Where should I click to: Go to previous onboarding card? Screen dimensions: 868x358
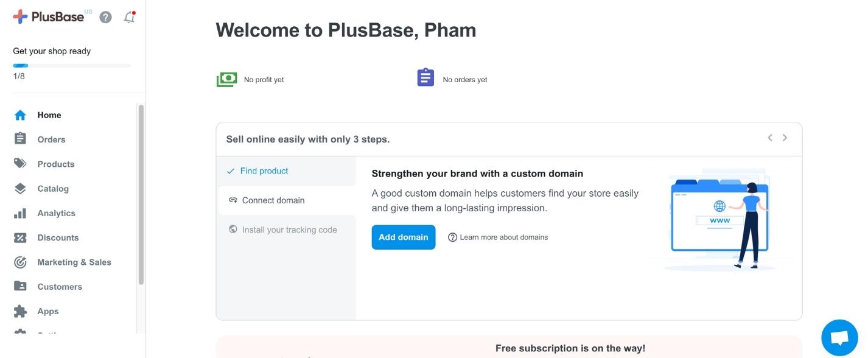(770, 138)
